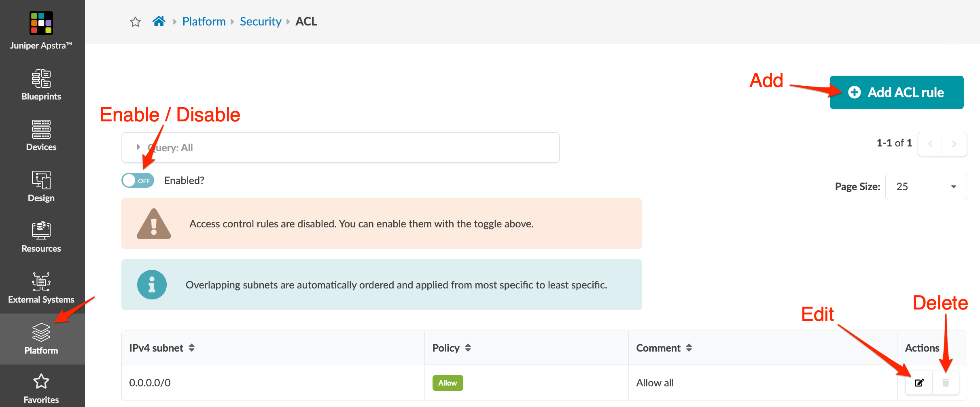Go to Devices in the sidebar
The width and height of the screenshot is (980, 407).
tap(41, 136)
